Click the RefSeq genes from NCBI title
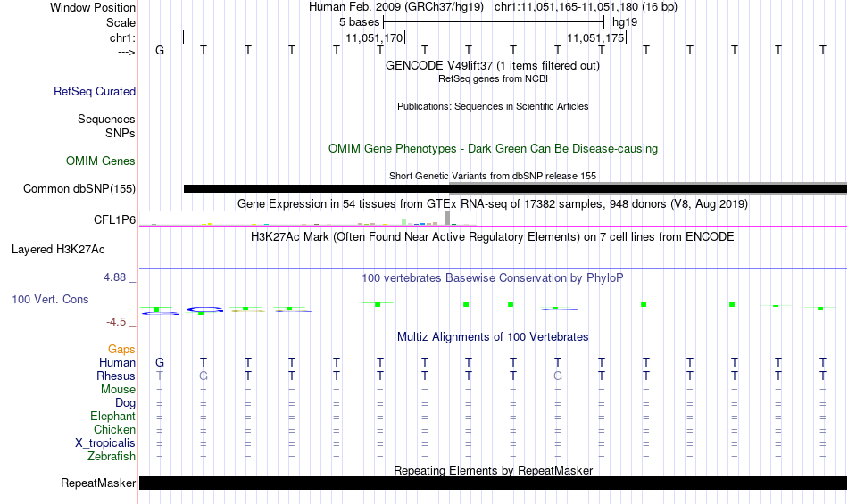This screenshot has width=848, height=504. click(493, 78)
